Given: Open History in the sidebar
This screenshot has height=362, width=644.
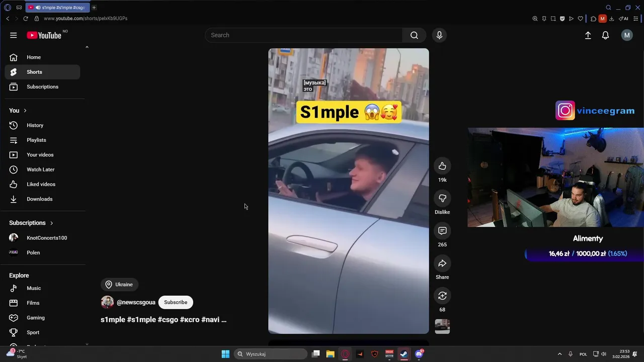Looking at the screenshot, I should point(42,125).
